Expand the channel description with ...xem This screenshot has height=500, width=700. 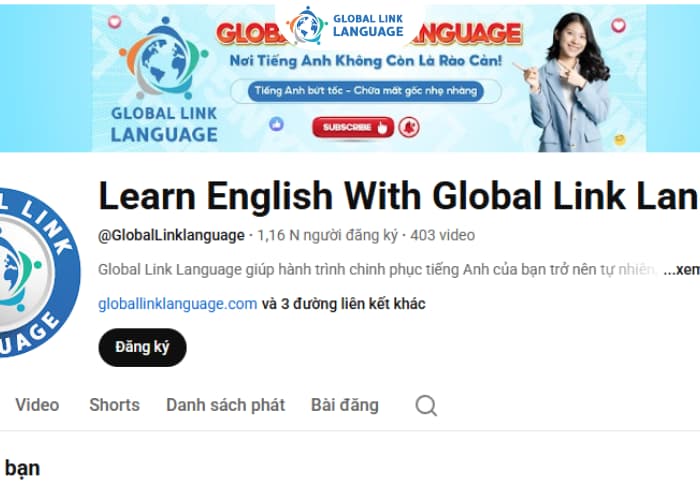(x=681, y=270)
